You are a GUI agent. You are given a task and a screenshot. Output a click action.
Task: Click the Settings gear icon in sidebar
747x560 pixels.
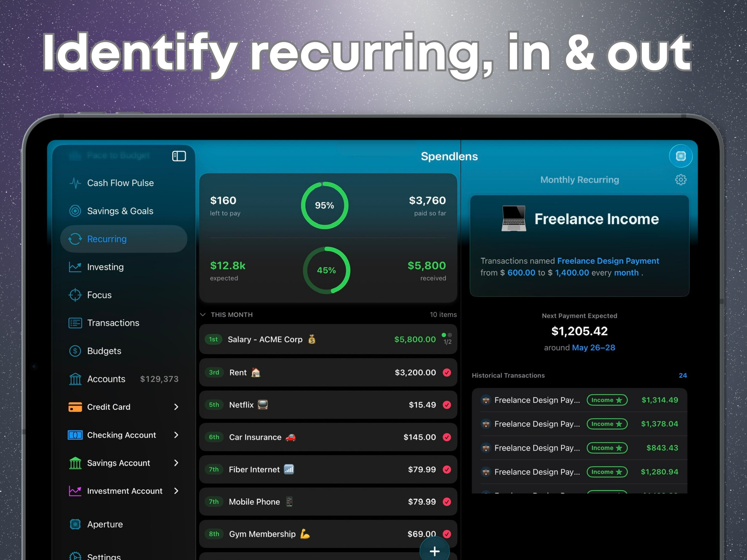click(x=75, y=556)
